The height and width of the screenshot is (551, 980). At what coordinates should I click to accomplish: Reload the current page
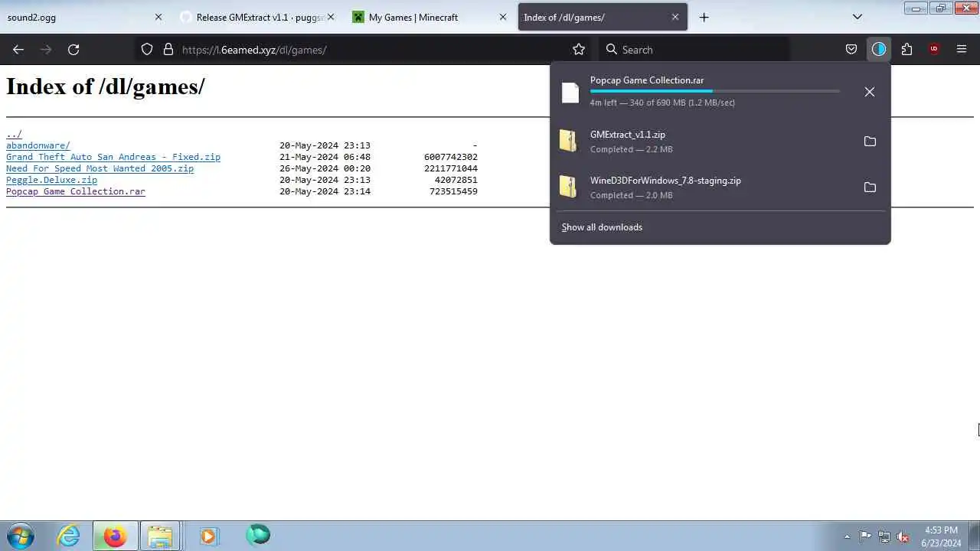click(73, 50)
